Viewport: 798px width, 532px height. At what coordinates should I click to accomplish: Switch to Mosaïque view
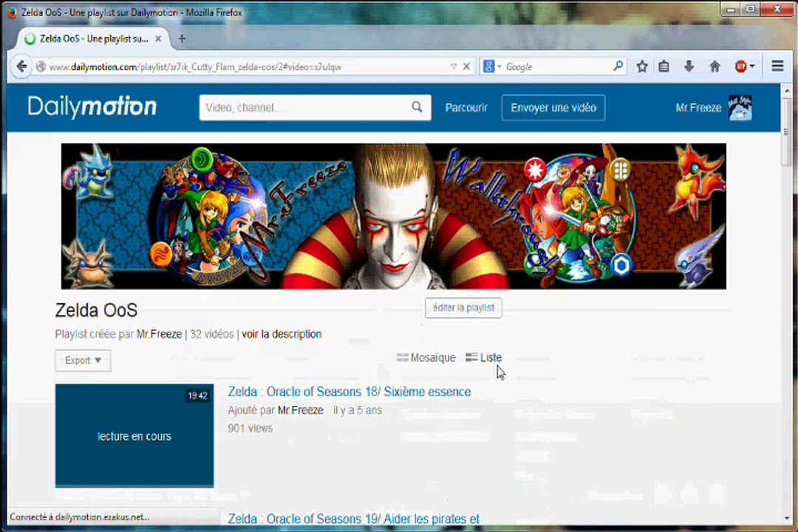tap(426, 358)
